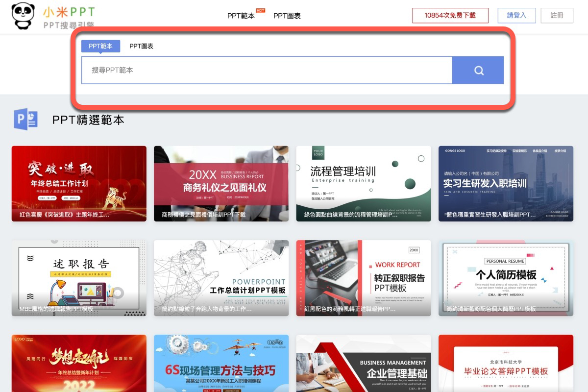The height and width of the screenshot is (392, 588).
Task: Open the 毕业论文答辩 template from 北京市科技大学
Action: pyautogui.click(x=506, y=367)
